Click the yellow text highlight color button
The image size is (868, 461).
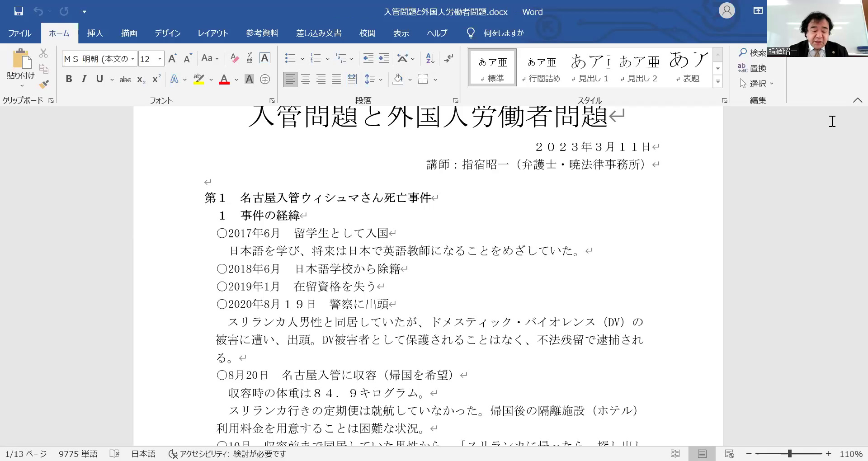(x=199, y=80)
